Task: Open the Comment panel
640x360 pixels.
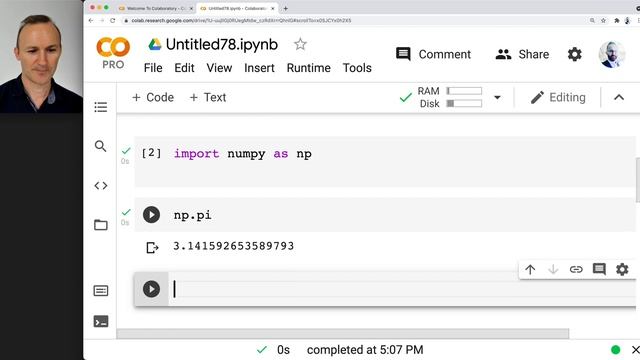Action: [x=433, y=54]
